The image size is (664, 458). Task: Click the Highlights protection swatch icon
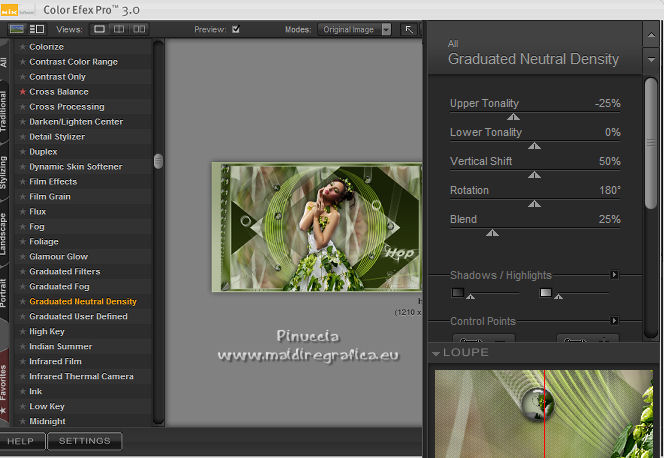[x=545, y=292]
